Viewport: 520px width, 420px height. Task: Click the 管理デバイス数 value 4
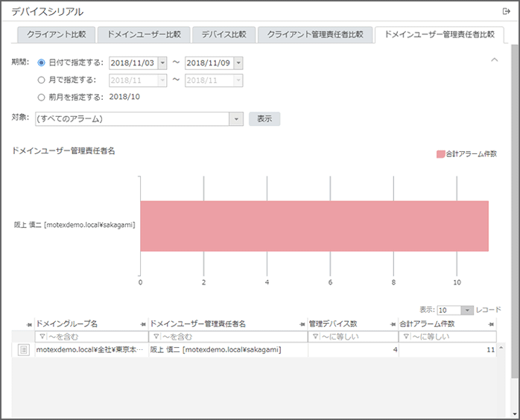395,350
